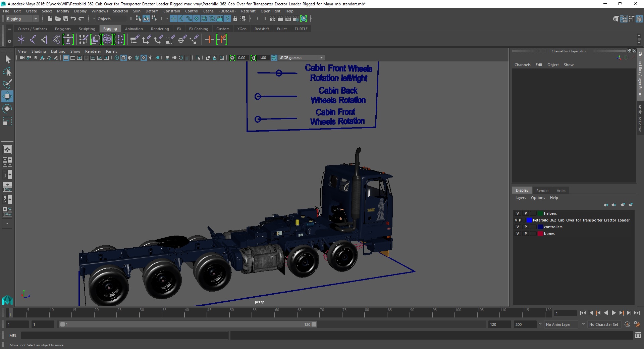Viewport: 644px width, 349px height.
Task: Click the New Scene file icon
Action: click(50, 19)
